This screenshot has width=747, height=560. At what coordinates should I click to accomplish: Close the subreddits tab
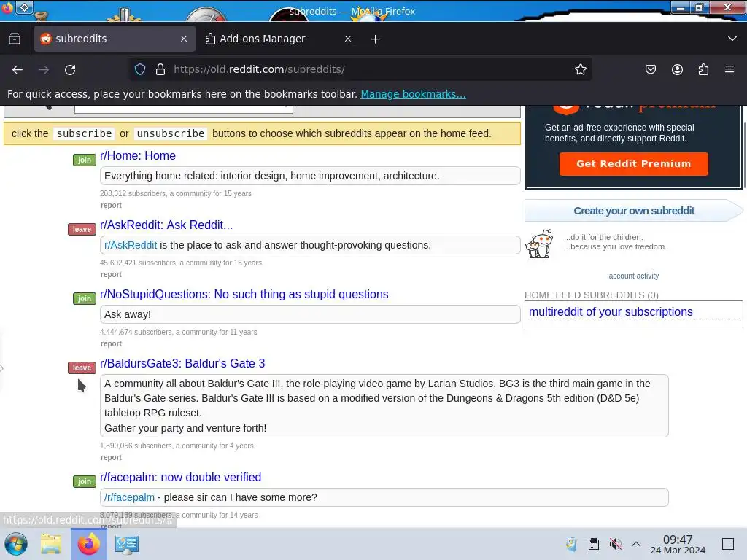[x=184, y=39]
